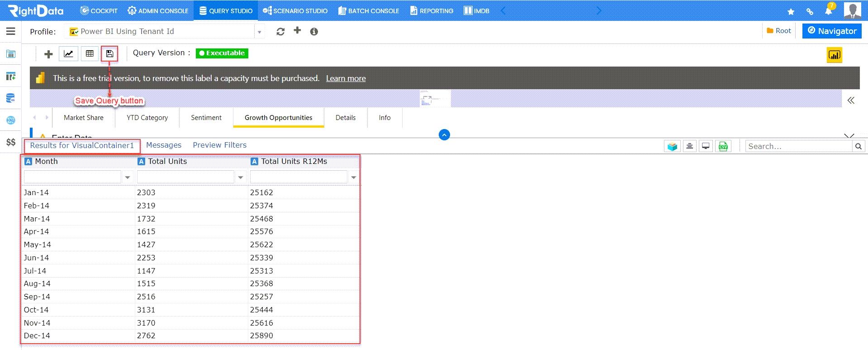Open the chart view icon in toolbar
The height and width of the screenshot is (350, 868).
pyautogui.click(x=68, y=54)
